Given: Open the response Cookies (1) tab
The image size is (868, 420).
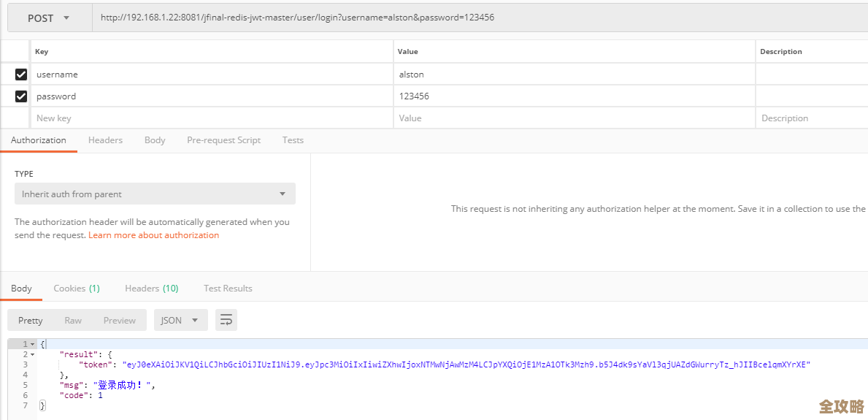Looking at the screenshot, I should pyautogui.click(x=77, y=289).
